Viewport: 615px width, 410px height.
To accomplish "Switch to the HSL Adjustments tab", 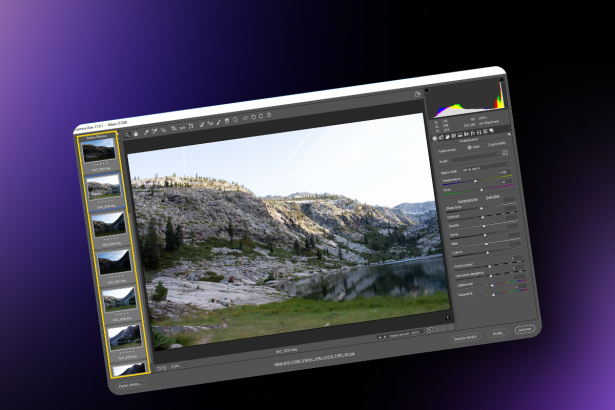I will click(453, 136).
